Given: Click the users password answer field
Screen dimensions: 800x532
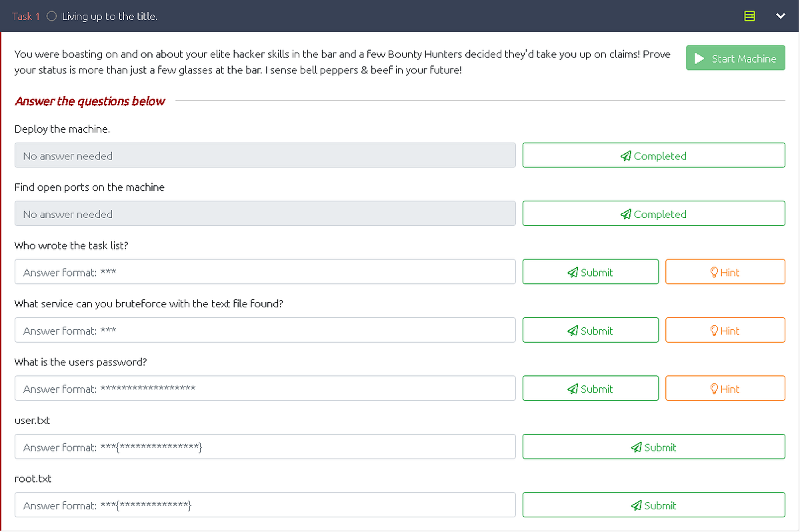Looking at the screenshot, I should [x=265, y=388].
